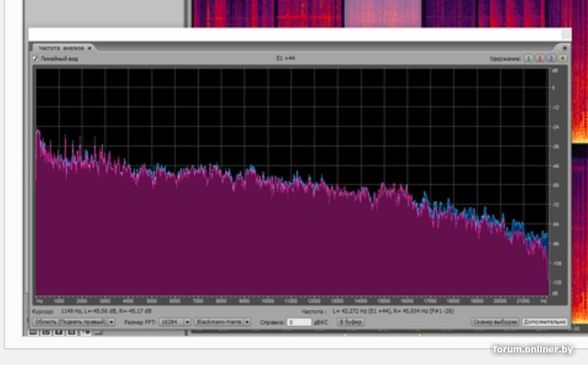
Task: Click the Справка dB reference input field
Action: [299, 322]
